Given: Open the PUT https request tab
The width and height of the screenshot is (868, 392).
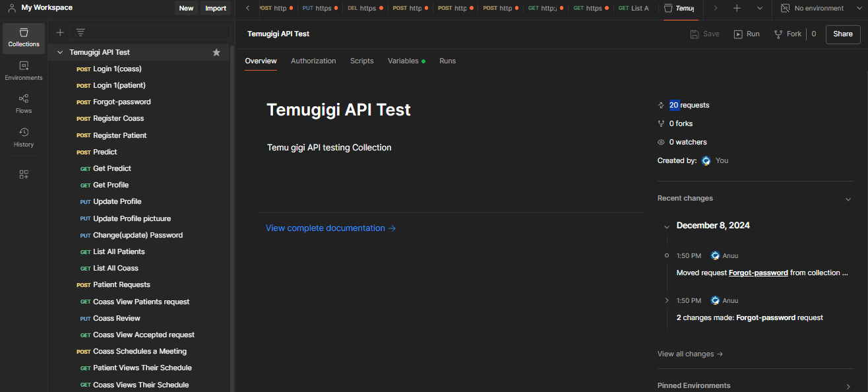Looking at the screenshot, I should pos(320,9).
